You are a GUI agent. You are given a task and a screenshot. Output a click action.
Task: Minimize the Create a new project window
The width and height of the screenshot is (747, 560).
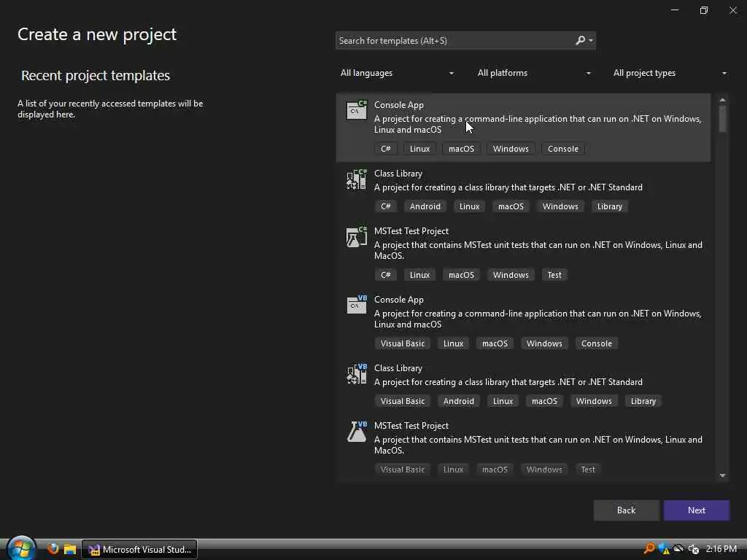tap(675, 10)
